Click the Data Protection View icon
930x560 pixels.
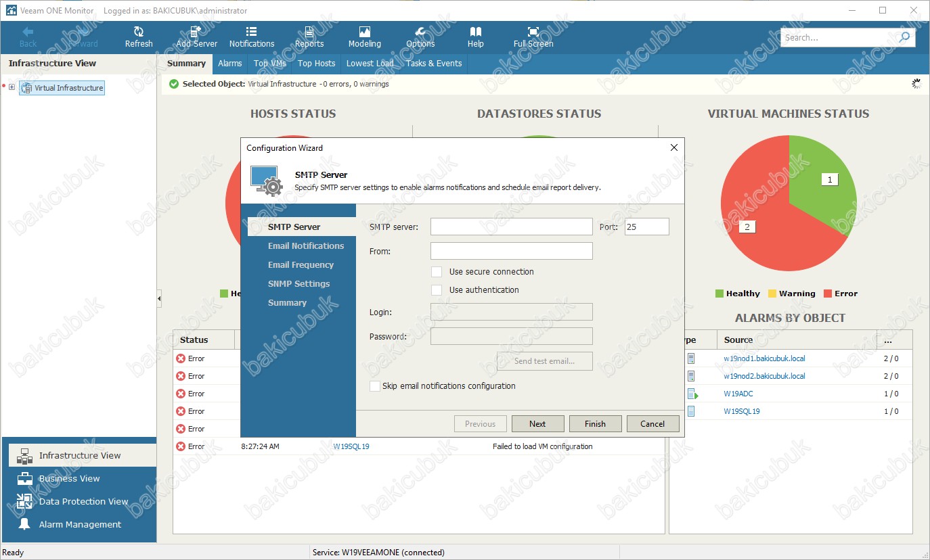[25, 501]
